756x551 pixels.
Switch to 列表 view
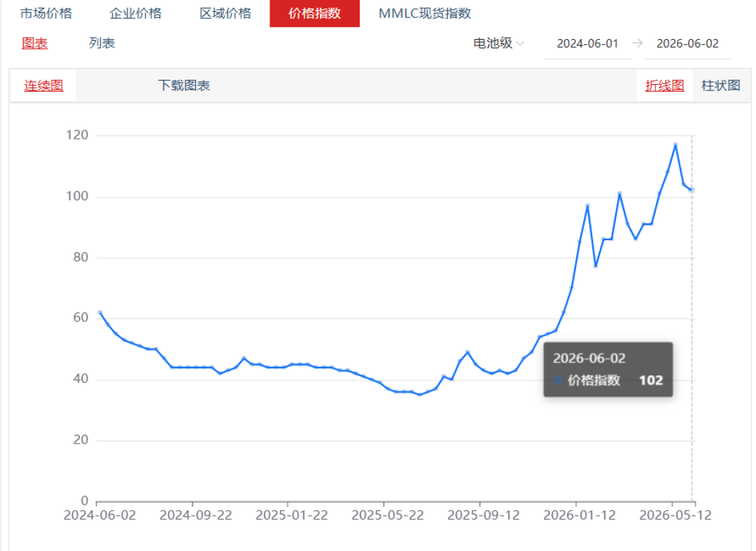[x=101, y=43]
